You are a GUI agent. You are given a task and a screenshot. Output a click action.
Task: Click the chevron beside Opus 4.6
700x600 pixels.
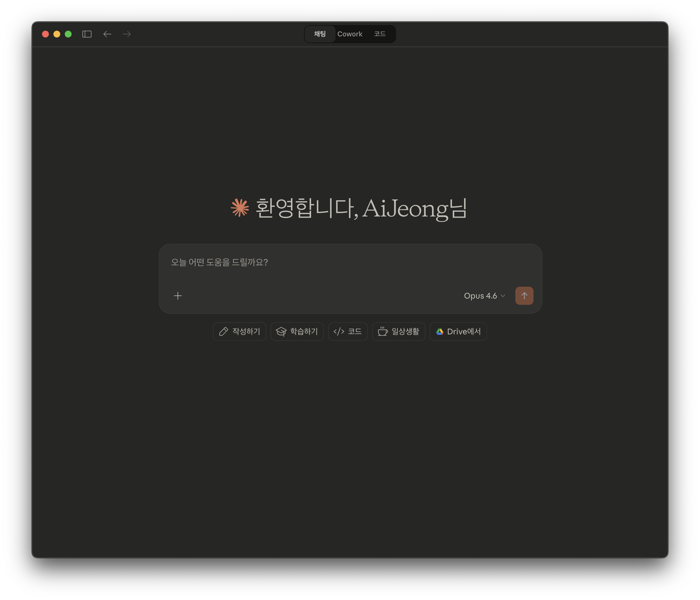[x=503, y=296]
